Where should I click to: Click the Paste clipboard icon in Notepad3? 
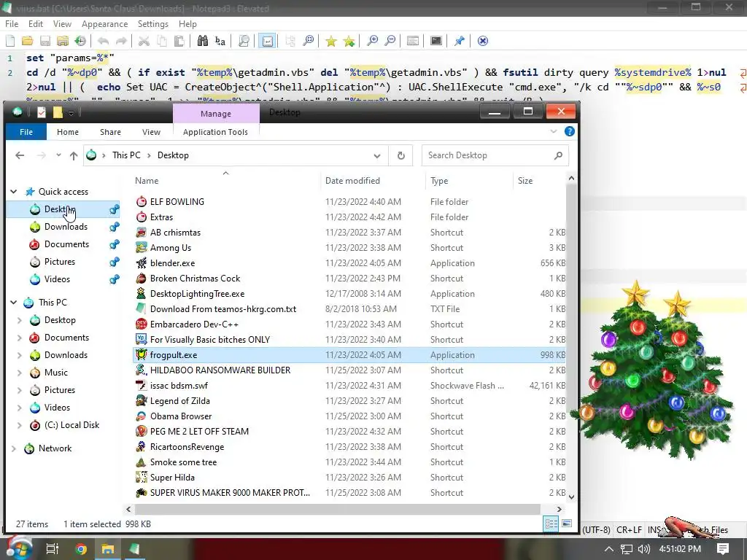(x=179, y=41)
